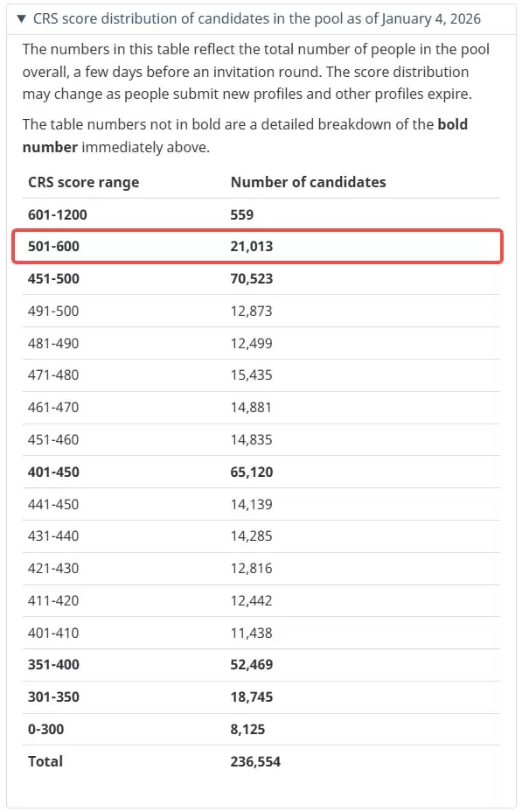The width and height of the screenshot is (522, 812).
Task: Select the 351-400 bold range label
Action: [53, 665]
